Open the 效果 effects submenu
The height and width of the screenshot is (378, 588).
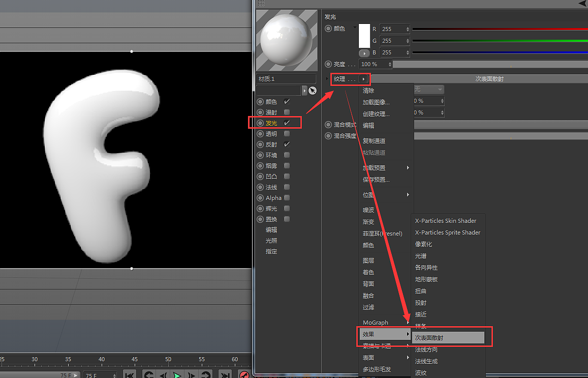[385, 334]
